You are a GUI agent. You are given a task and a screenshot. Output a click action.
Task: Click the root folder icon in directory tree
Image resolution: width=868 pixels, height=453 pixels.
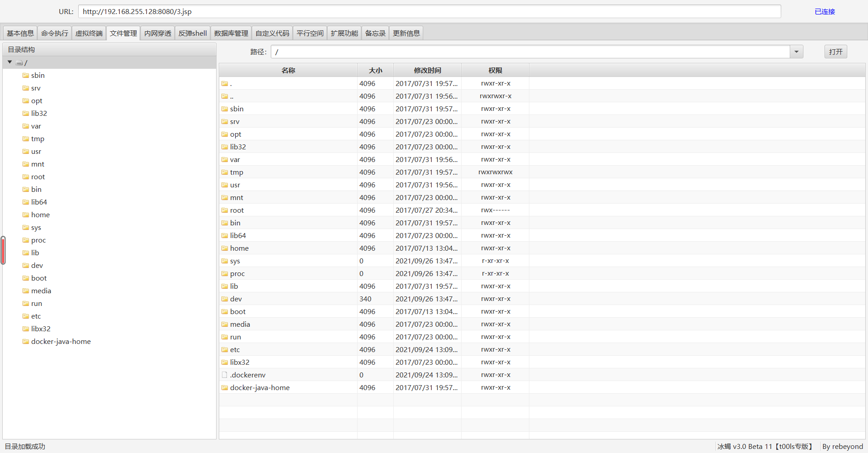point(26,177)
